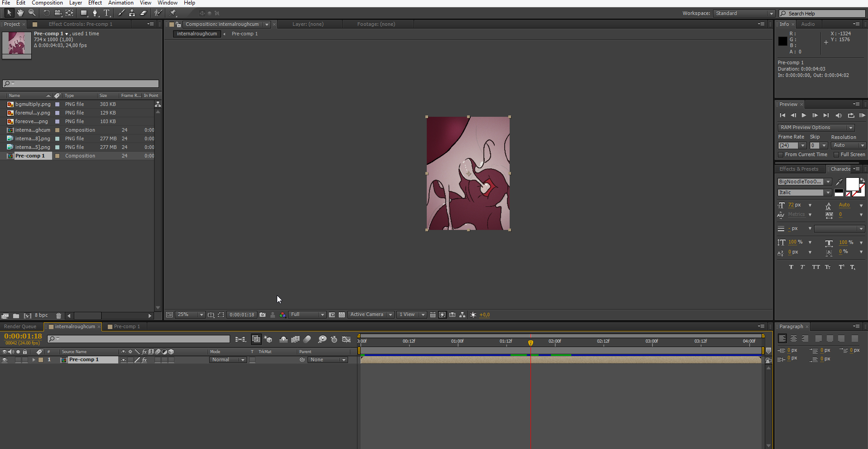
Task: Select the Hand tool
Action: point(20,13)
